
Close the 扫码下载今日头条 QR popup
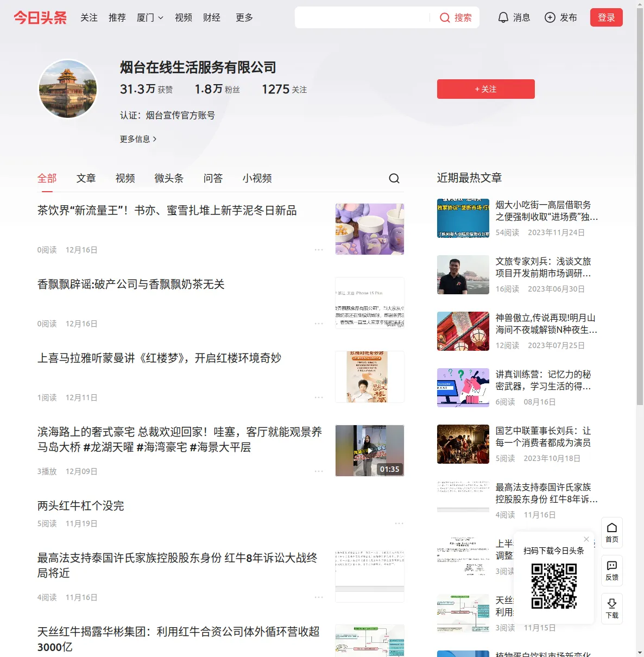586,539
